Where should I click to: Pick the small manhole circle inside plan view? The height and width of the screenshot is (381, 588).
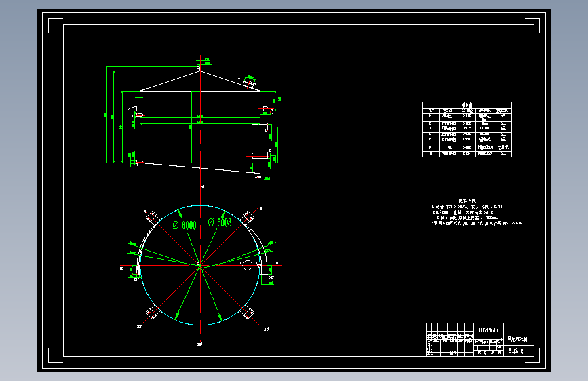tap(247, 266)
